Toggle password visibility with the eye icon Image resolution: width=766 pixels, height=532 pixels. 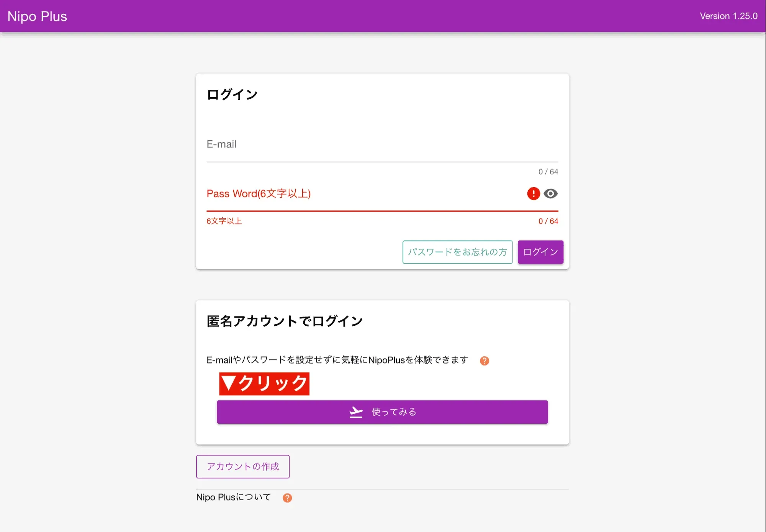[x=550, y=194]
